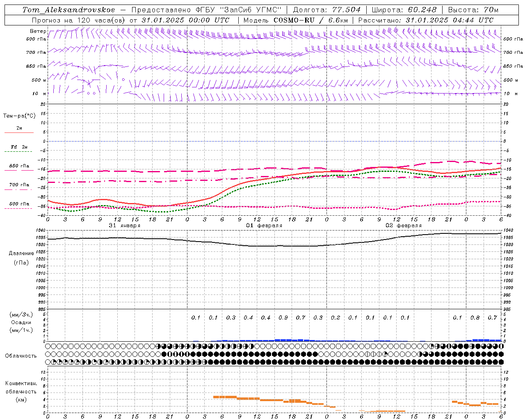
Task: Click the 31 января date label
Action: (x=124, y=226)
